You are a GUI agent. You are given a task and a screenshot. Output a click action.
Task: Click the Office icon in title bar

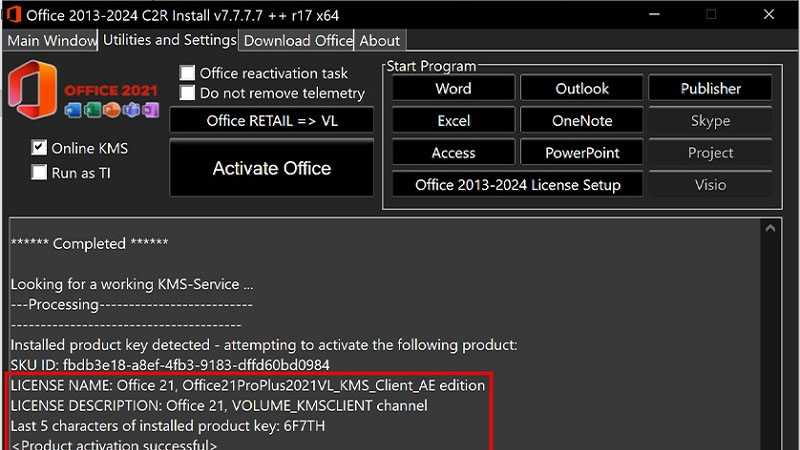point(12,14)
